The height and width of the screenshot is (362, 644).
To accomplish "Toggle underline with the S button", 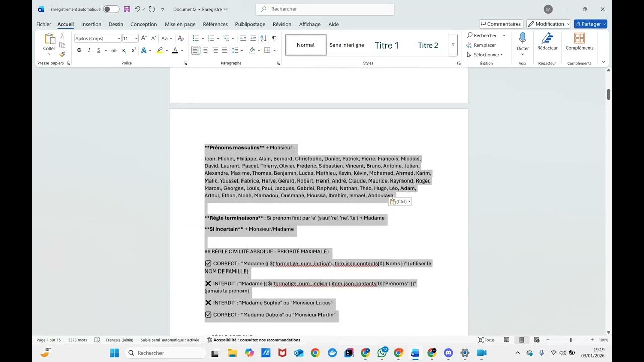I will [x=99, y=50].
